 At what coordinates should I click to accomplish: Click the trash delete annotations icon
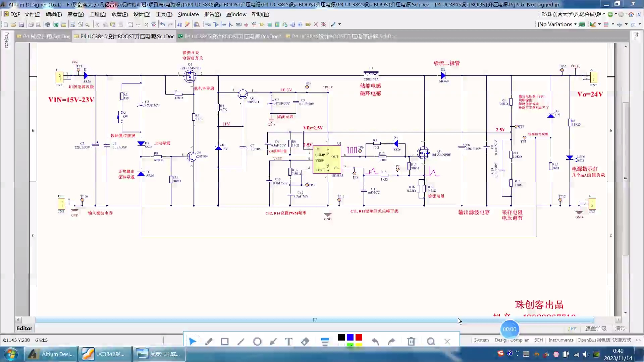[411, 342]
